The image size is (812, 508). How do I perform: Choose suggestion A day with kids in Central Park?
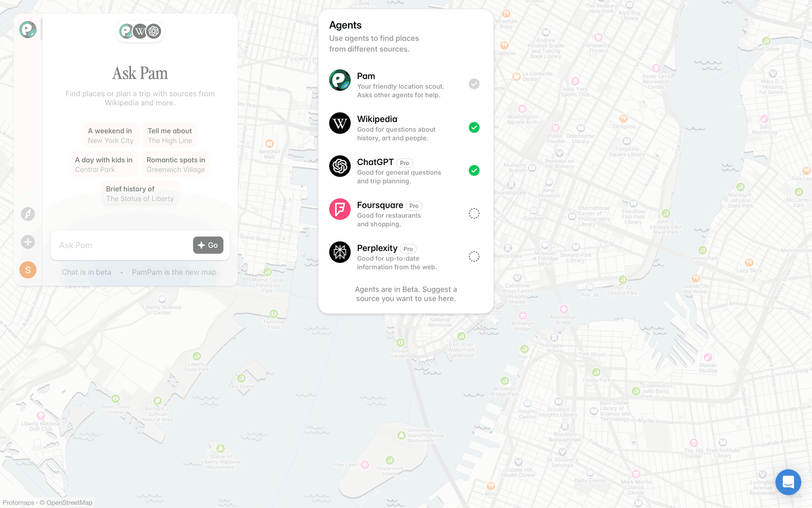click(x=104, y=165)
